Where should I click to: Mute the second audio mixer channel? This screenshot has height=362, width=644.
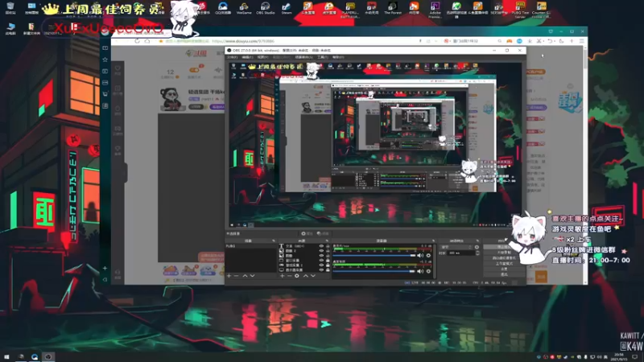click(x=420, y=271)
